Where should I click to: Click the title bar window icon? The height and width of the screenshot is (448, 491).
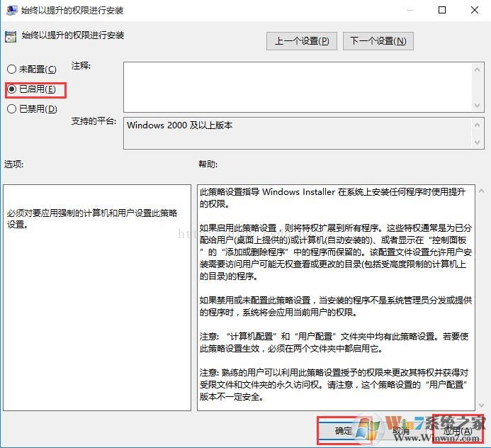pyautogui.click(x=11, y=10)
